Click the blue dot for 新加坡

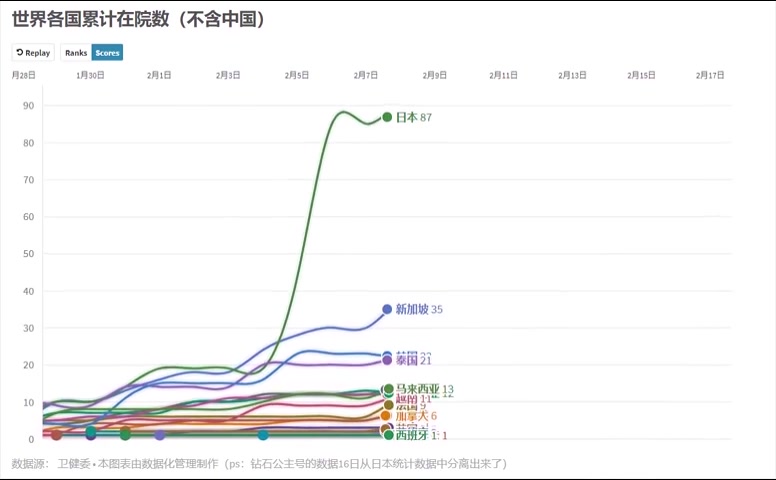[387, 309]
